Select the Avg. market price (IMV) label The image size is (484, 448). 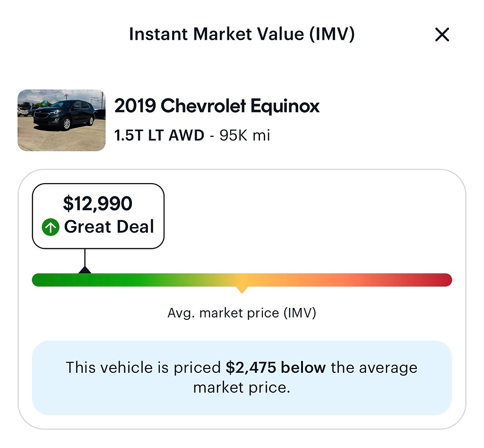pos(242,313)
